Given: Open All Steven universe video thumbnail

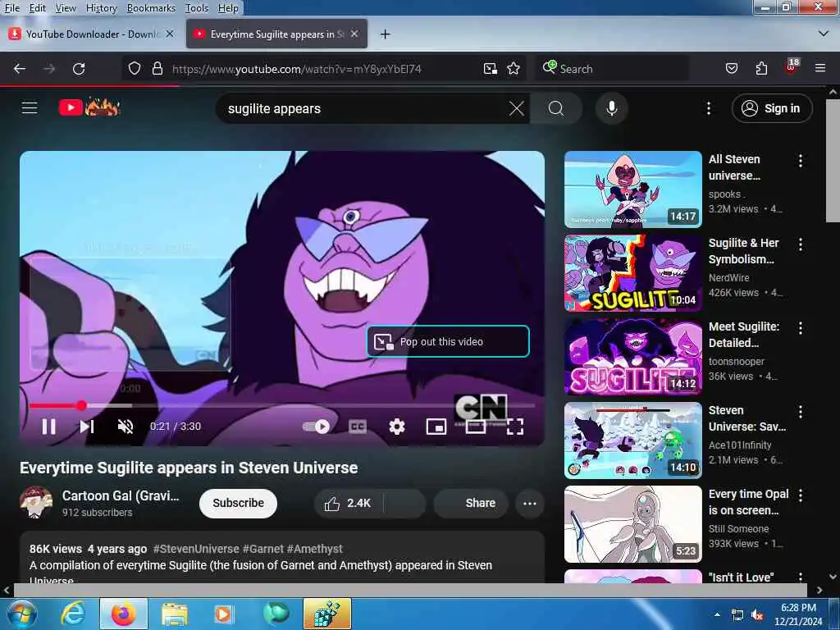Looking at the screenshot, I should [632, 189].
